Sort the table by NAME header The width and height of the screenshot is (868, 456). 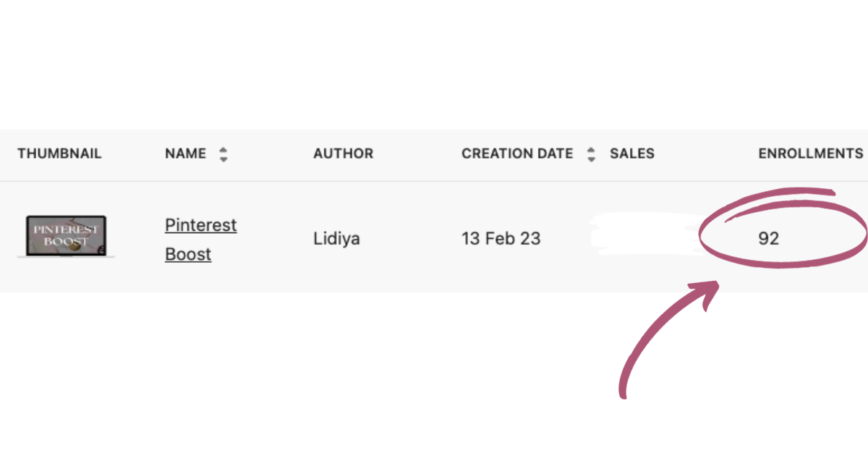185,154
